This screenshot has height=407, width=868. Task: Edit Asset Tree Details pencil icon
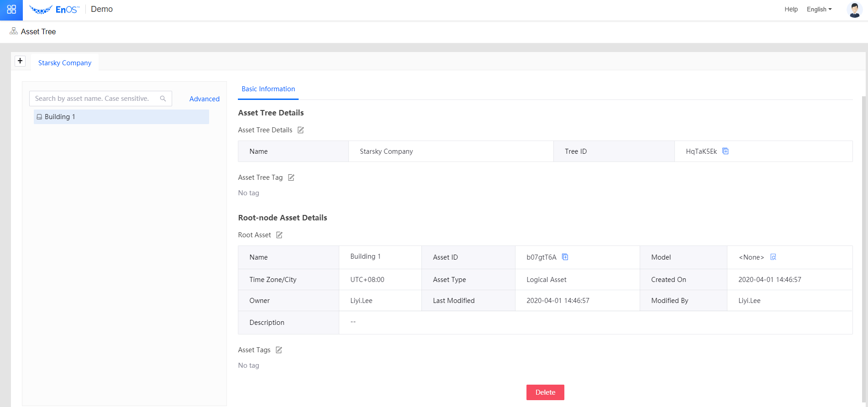pos(300,130)
